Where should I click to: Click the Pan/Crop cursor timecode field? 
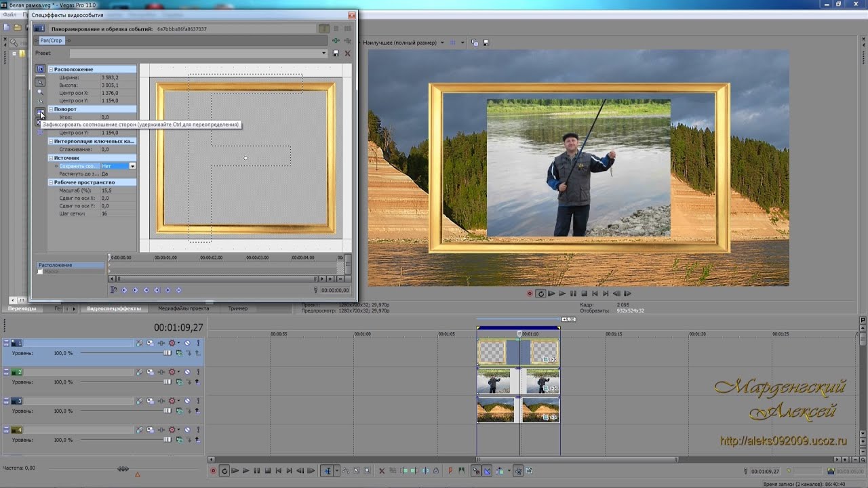coord(335,290)
